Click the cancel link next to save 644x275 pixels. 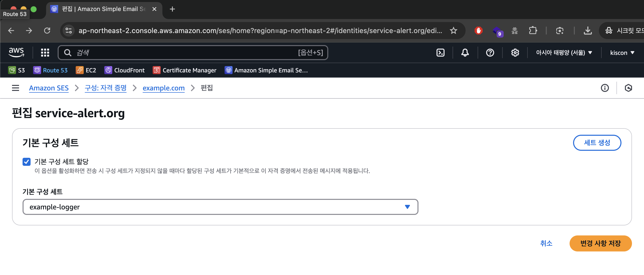(x=546, y=243)
